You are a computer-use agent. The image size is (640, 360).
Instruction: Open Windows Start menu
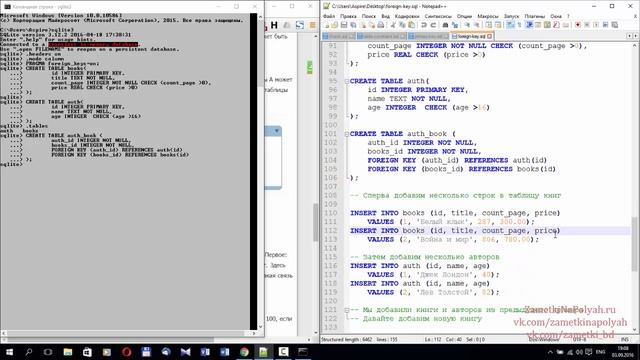coord(9,352)
